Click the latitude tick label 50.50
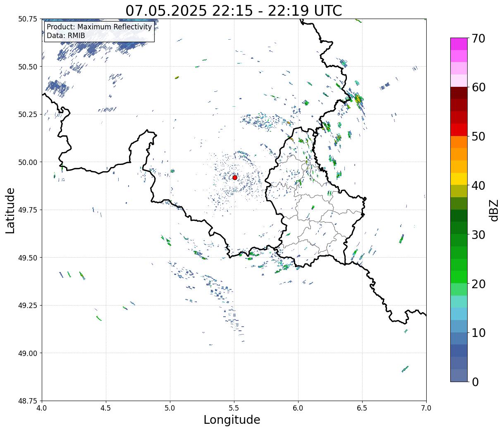This screenshot has height=430, width=504. 28,67
